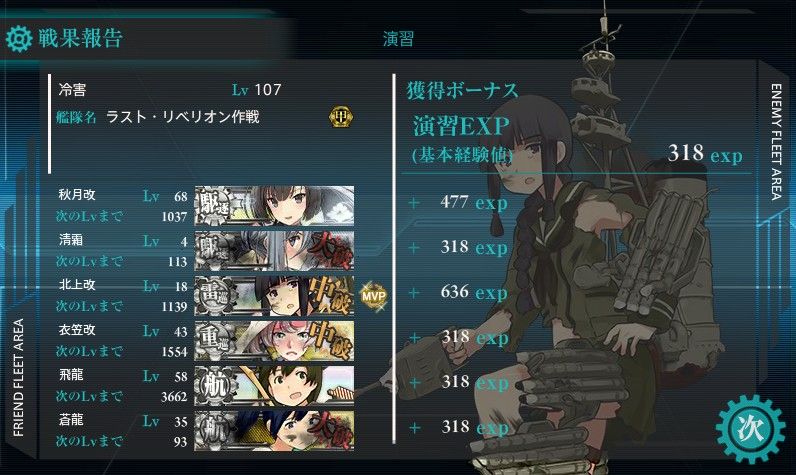Select 蒼龍 carrier ship banner
796x475 pixels.
pos(274,431)
